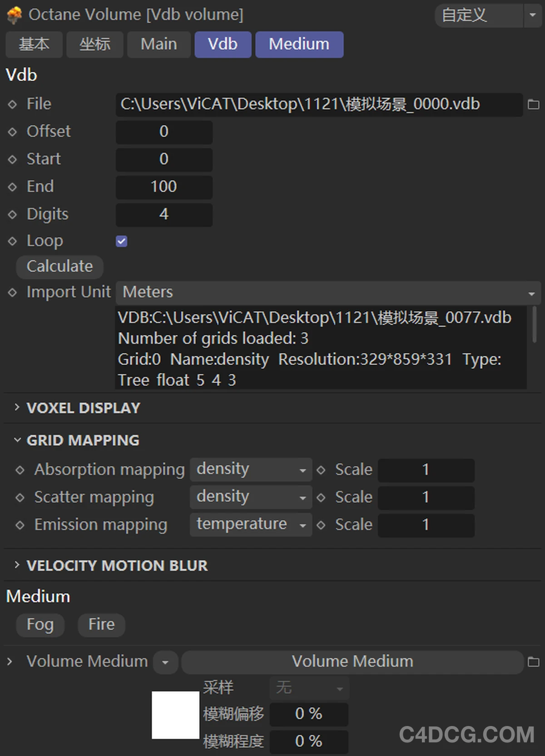Toggle the Start keyframe diamond
The width and height of the screenshot is (545, 756).
tap(12, 159)
